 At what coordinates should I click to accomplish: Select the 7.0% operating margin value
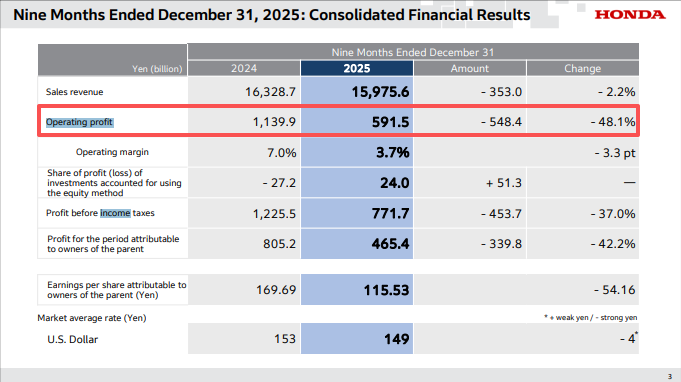coord(281,152)
